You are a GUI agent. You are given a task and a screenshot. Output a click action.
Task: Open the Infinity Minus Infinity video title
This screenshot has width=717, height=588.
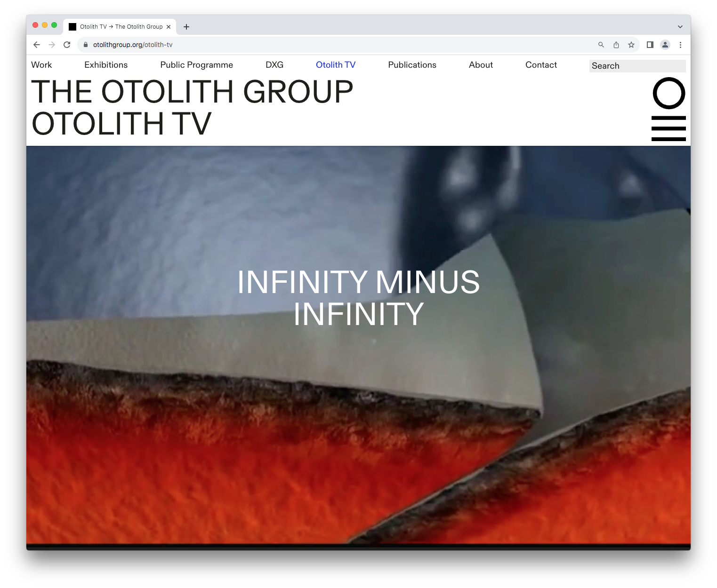tap(358, 298)
